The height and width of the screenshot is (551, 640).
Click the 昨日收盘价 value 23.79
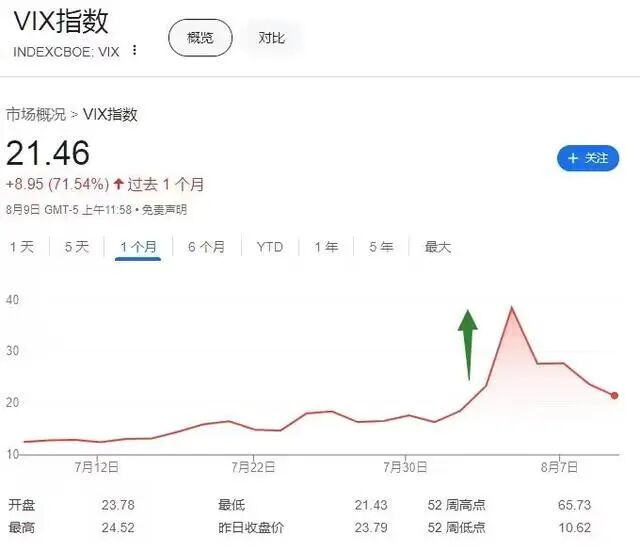click(x=371, y=527)
